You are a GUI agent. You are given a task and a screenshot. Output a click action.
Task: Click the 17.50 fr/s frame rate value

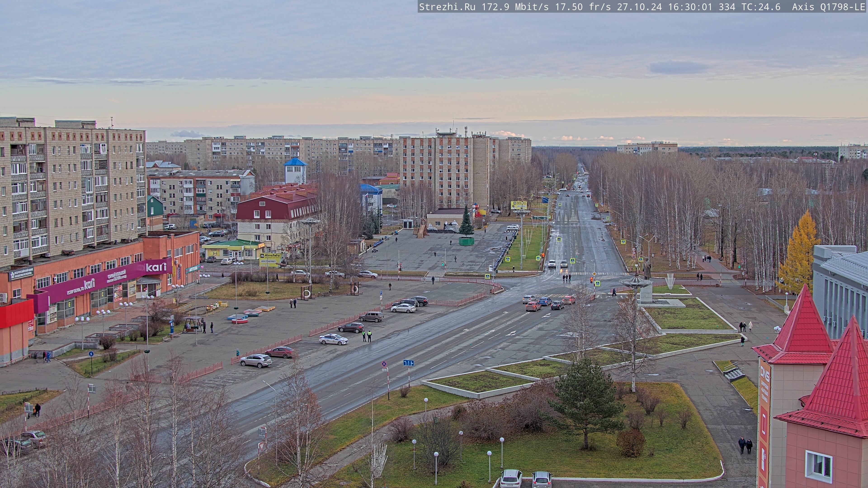click(583, 7)
